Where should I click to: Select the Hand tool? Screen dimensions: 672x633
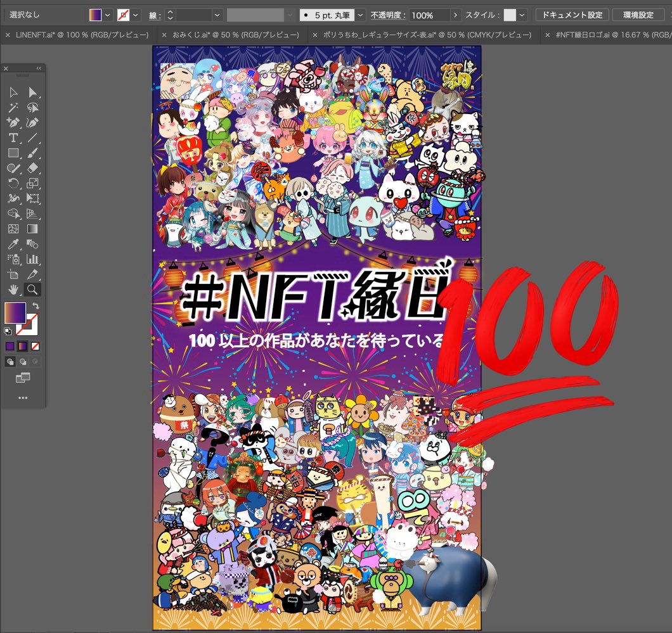[13, 290]
